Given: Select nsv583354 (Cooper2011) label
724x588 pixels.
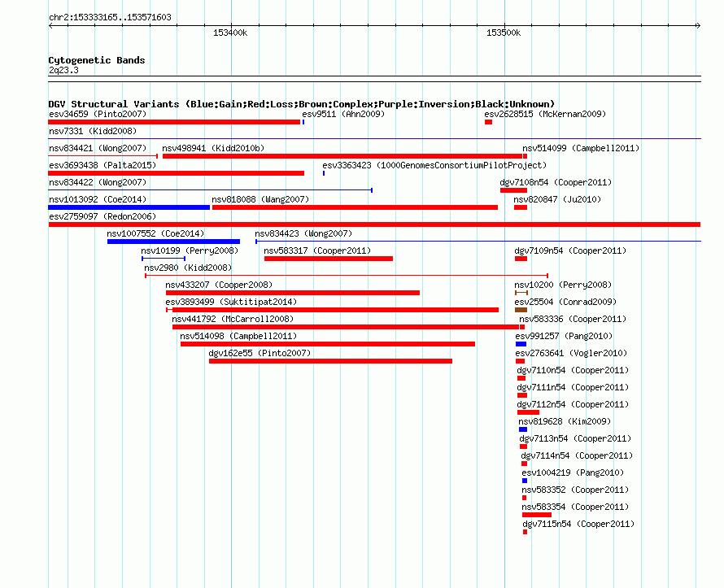Looking at the screenshot, I should coord(575,507).
